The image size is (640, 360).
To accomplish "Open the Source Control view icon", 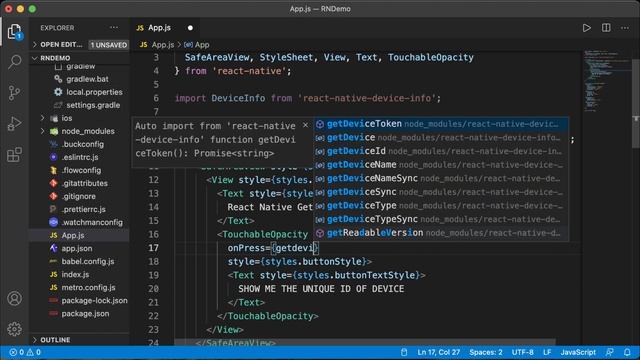I will (x=14, y=93).
